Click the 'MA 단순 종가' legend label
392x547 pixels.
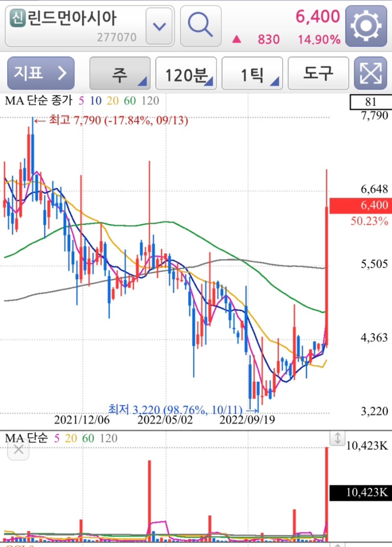pos(38,101)
